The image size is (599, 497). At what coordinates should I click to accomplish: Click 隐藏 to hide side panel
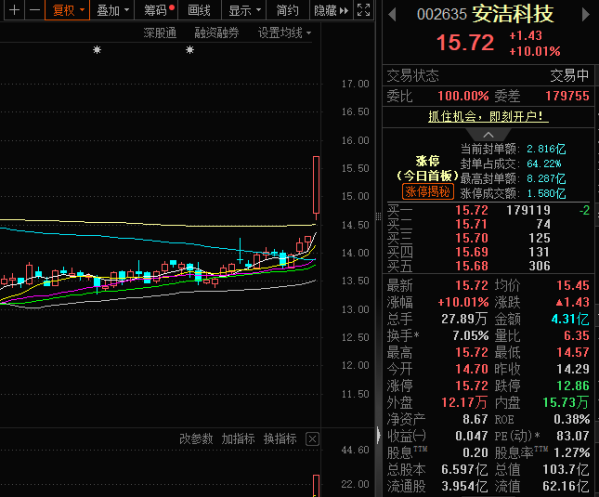(x=331, y=10)
